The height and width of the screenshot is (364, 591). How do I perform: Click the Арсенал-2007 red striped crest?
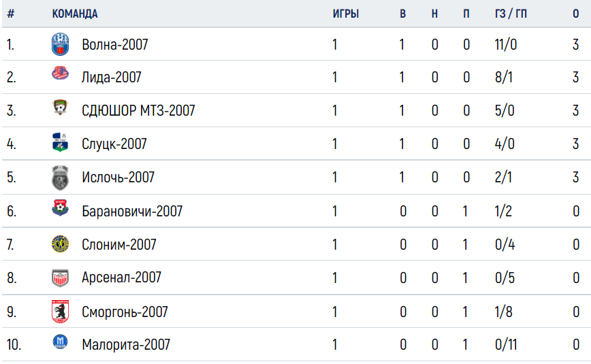61,278
